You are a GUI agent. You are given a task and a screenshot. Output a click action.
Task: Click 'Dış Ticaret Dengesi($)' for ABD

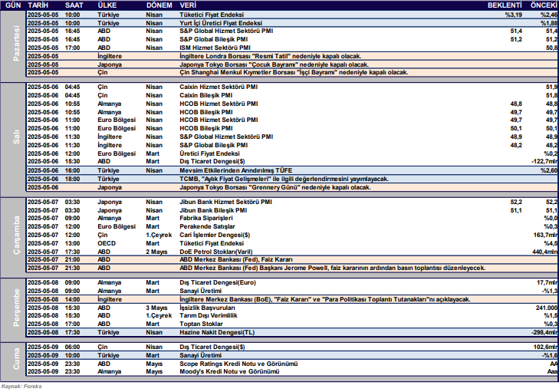212,162
